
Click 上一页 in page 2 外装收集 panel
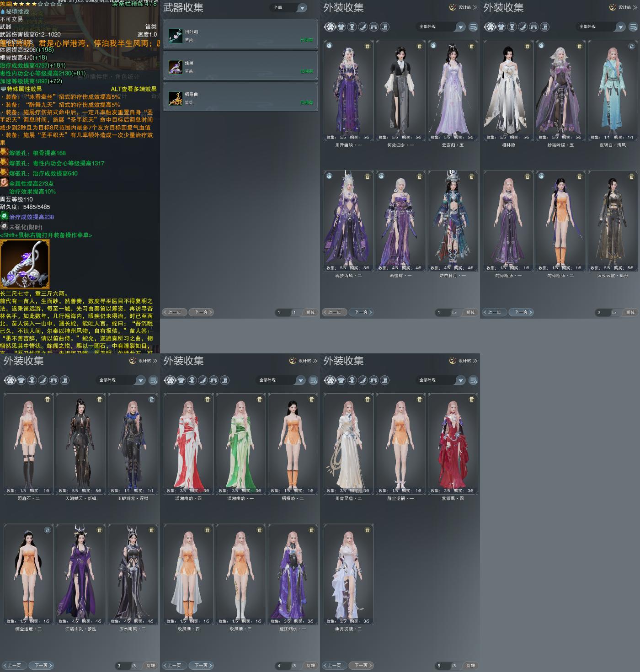click(x=494, y=312)
